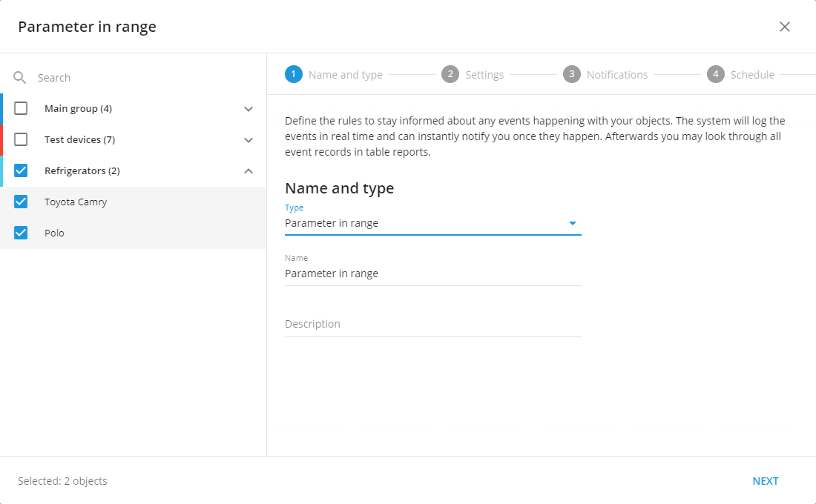Close the Parameter in range dialog
Screen dimensions: 816x504
coord(784,27)
